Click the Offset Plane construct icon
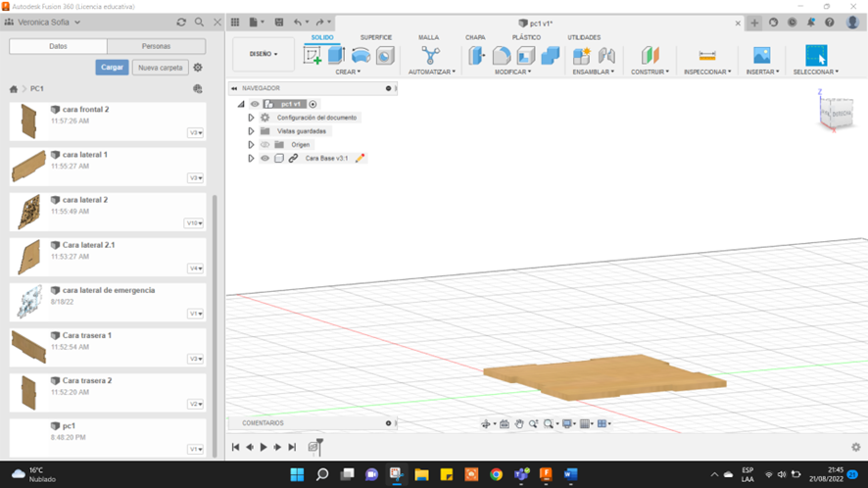The height and width of the screenshot is (488, 868). click(x=651, y=56)
